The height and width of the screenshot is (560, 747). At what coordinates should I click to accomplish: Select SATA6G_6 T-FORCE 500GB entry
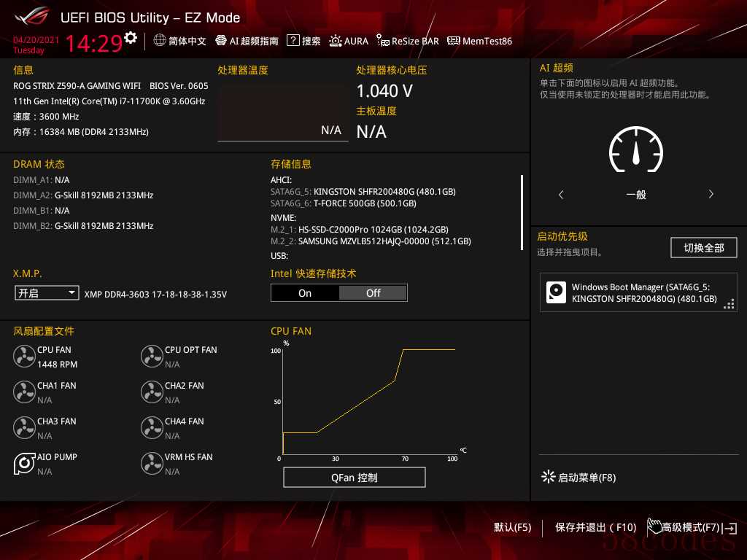click(344, 203)
